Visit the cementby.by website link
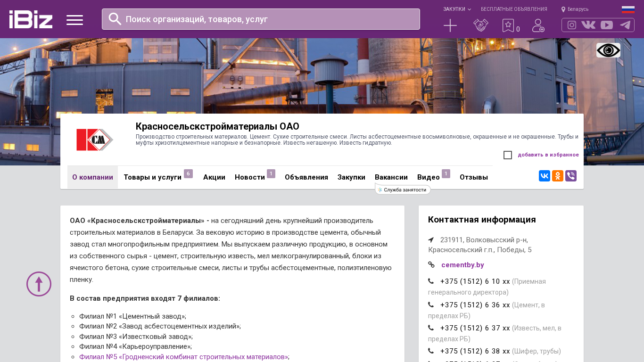The width and height of the screenshot is (644, 362). 462,265
